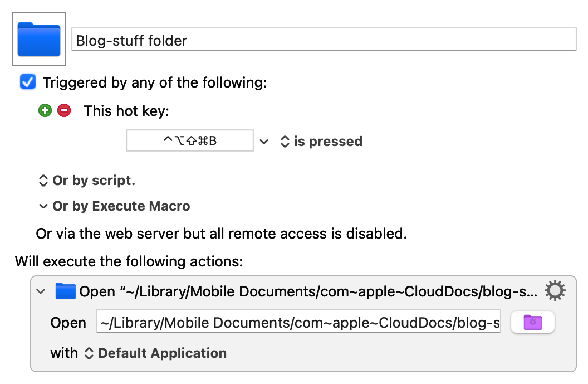588x384 pixels.
Task: Remove the hot key trigger via red minus
Action: [63, 110]
